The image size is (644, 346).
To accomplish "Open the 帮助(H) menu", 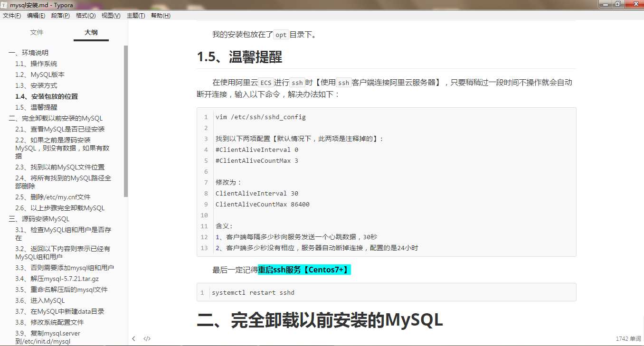I will (161, 15).
